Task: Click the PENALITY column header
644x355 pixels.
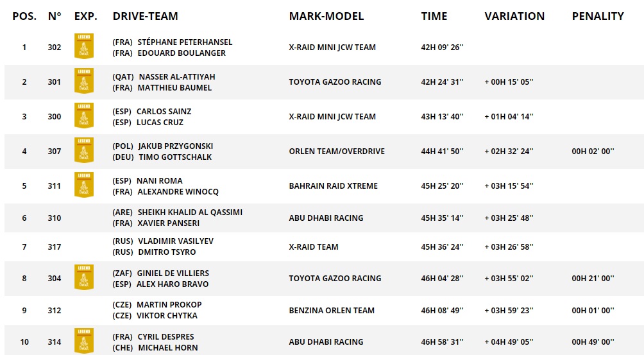Action: point(598,16)
